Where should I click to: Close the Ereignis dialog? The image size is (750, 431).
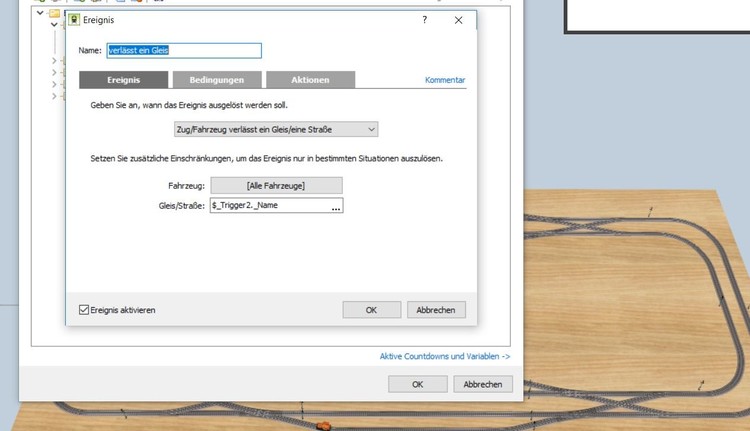[x=458, y=20]
